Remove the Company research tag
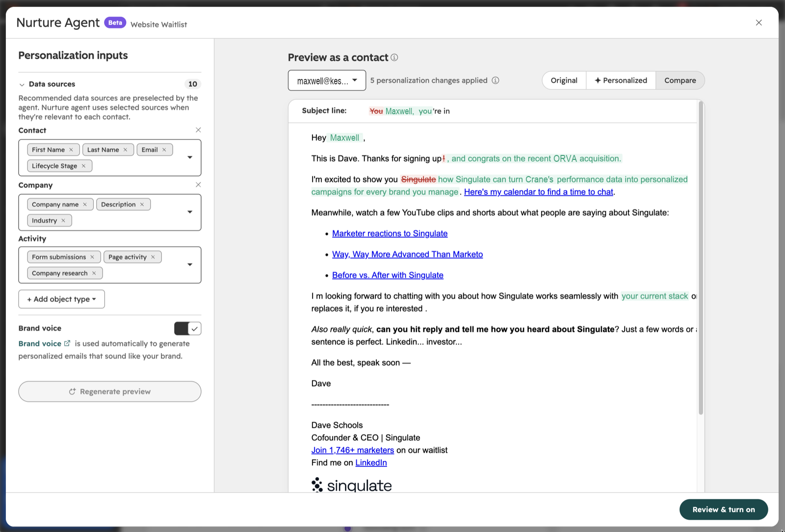The image size is (785, 532). pos(94,273)
